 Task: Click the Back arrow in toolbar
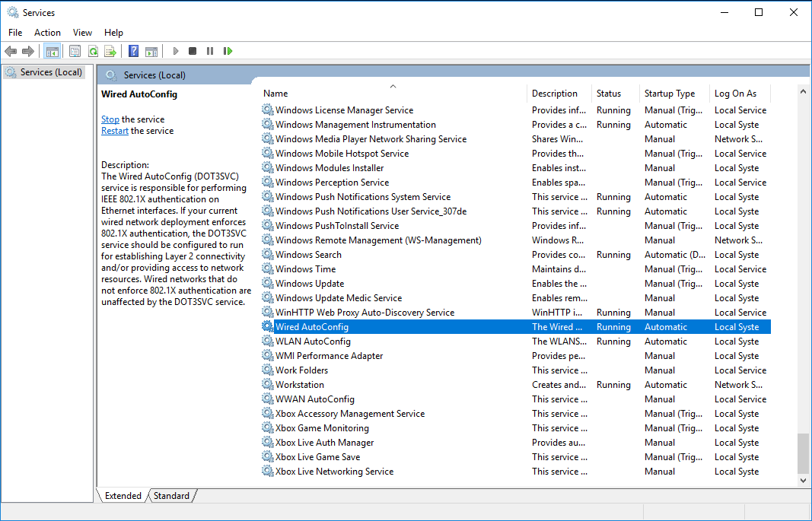(11, 51)
